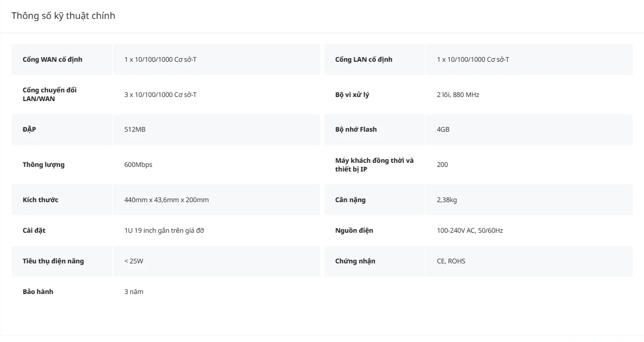Screen dimensions: 644x342
Task: Click the "Thông lượng" label
Action: (x=43, y=164)
